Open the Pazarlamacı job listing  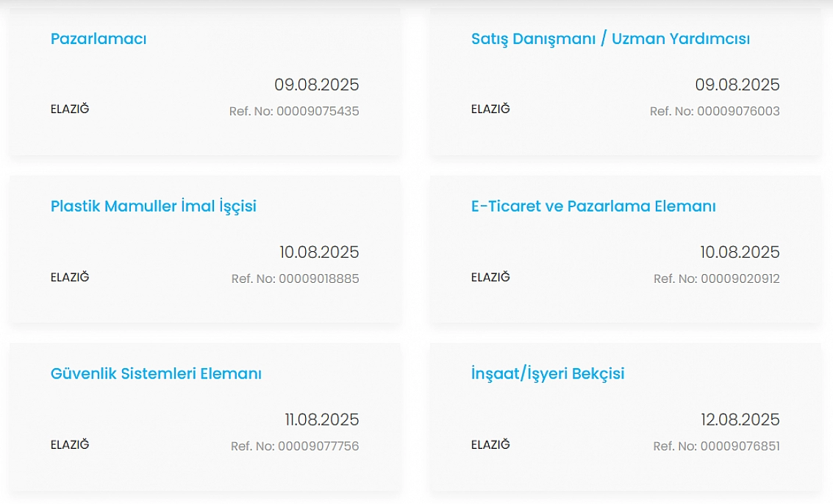99,39
